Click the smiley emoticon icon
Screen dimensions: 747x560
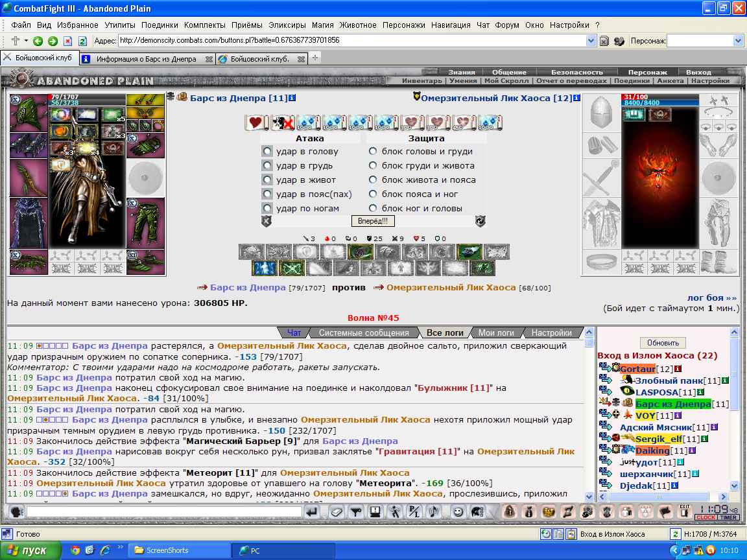click(458, 512)
